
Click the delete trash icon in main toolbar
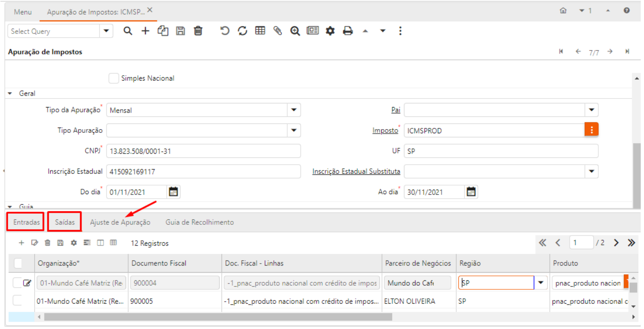pyautogui.click(x=198, y=31)
